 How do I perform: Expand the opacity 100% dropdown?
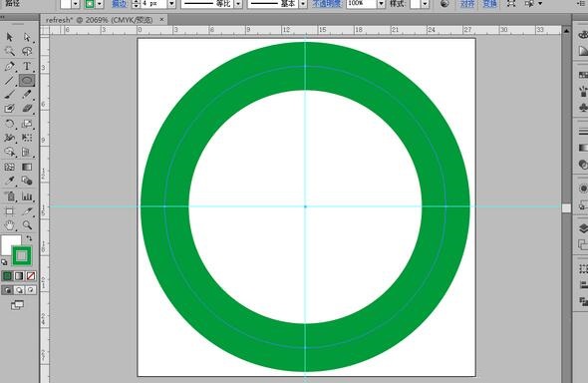[381, 4]
